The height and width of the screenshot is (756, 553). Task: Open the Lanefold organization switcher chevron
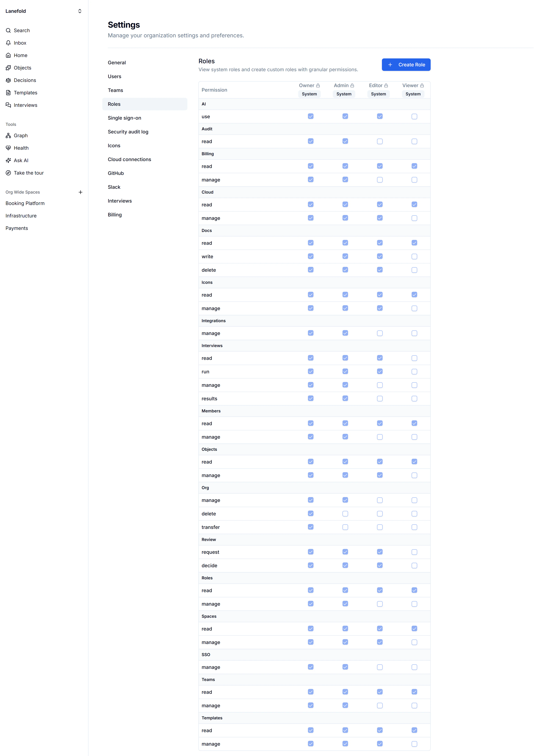pos(80,11)
